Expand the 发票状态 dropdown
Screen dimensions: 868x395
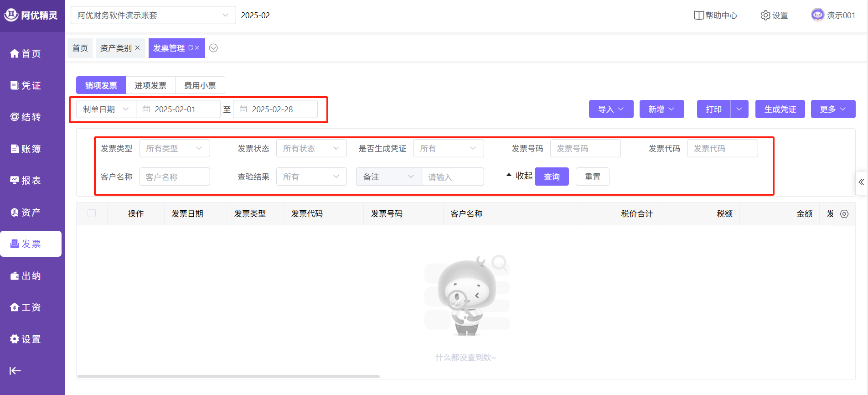pyautogui.click(x=311, y=149)
